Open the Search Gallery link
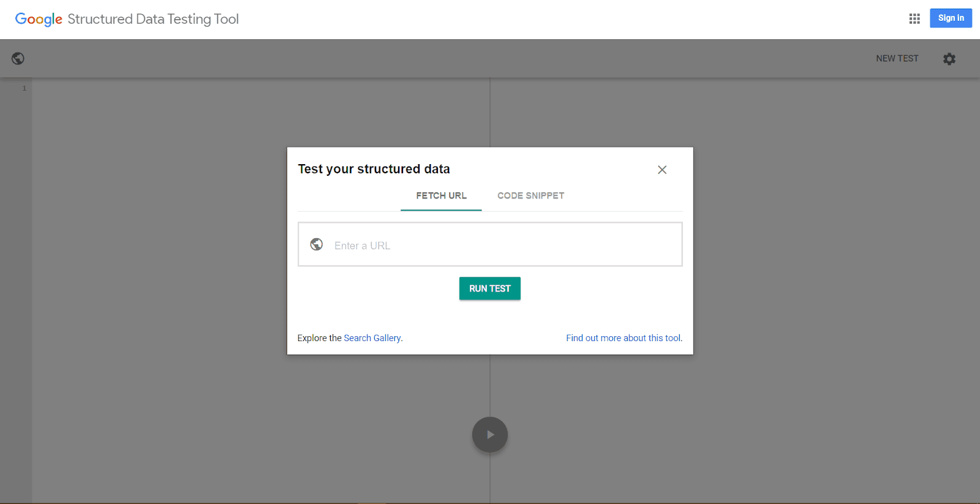This screenshot has height=504, width=980. [x=372, y=338]
